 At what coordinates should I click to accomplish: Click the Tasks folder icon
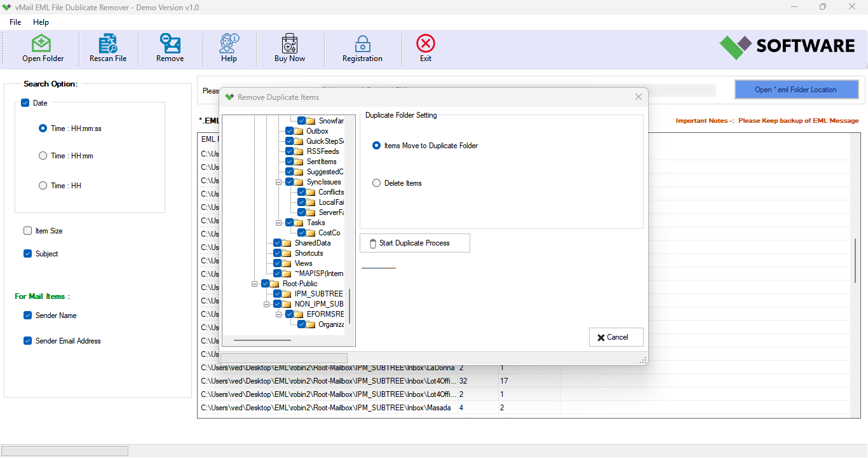[299, 223]
